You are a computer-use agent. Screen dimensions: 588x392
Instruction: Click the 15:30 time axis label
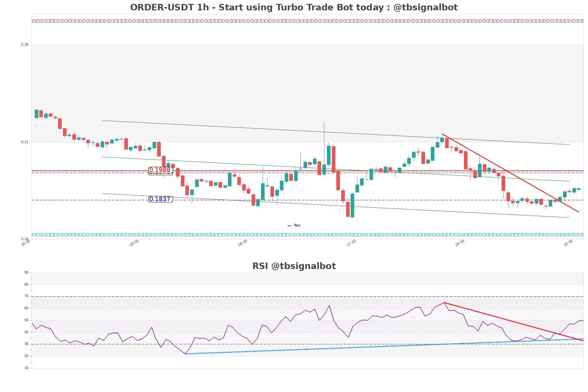568,243
